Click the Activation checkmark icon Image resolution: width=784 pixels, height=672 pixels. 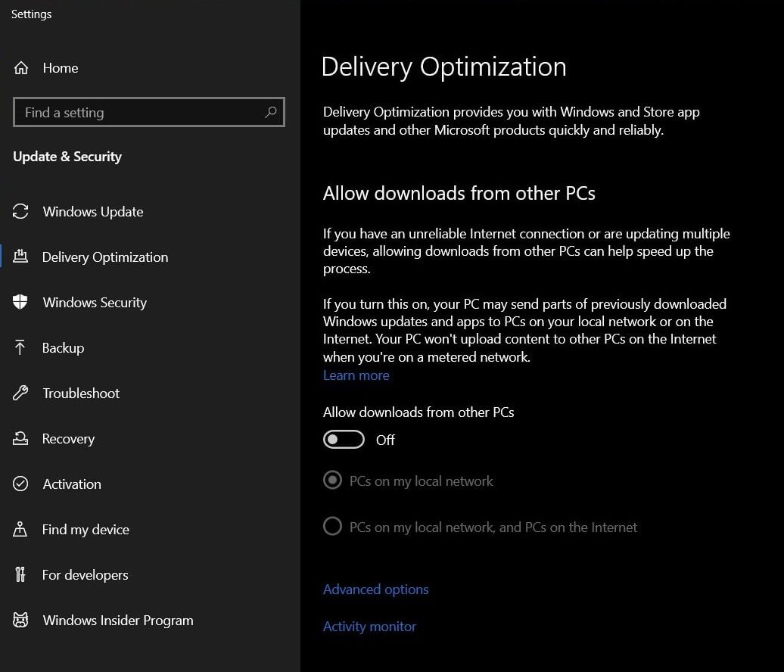20,484
